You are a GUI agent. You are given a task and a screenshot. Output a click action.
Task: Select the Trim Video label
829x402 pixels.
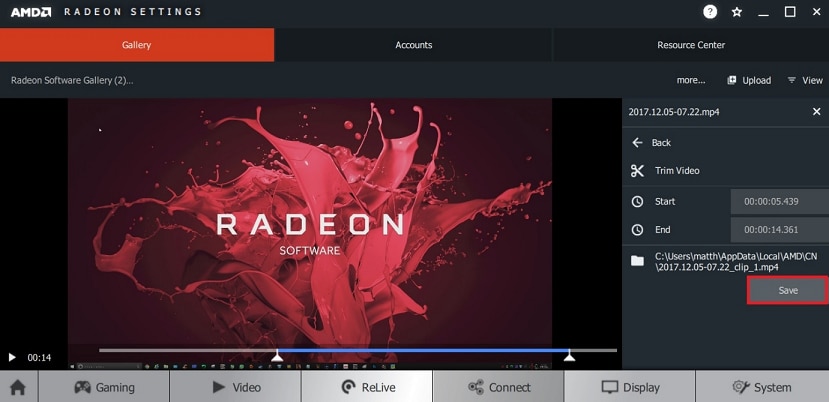pyautogui.click(x=677, y=170)
